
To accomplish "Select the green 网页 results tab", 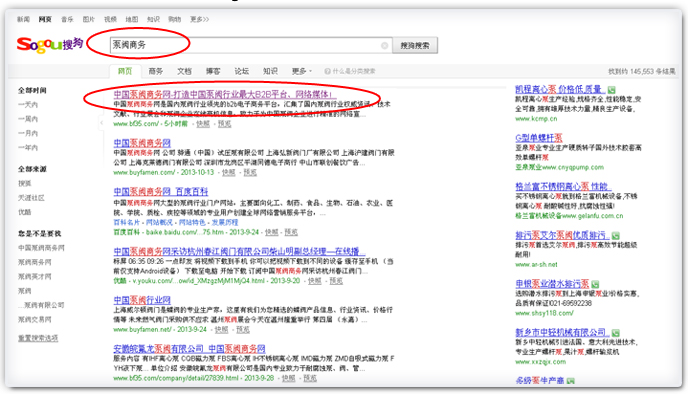I will point(125,71).
